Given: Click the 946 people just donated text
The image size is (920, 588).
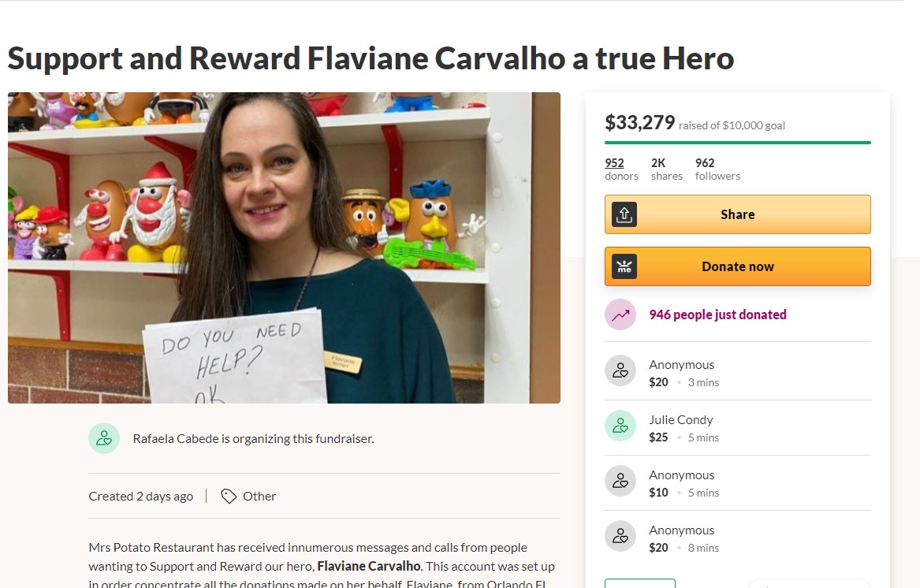Looking at the screenshot, I should [717, 314].
